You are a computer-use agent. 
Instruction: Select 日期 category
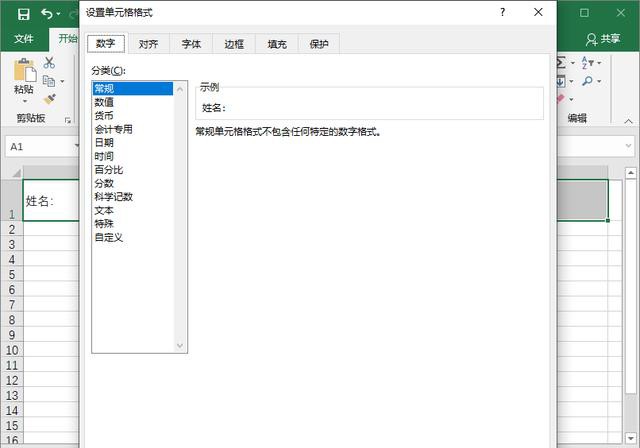point(133,142)
